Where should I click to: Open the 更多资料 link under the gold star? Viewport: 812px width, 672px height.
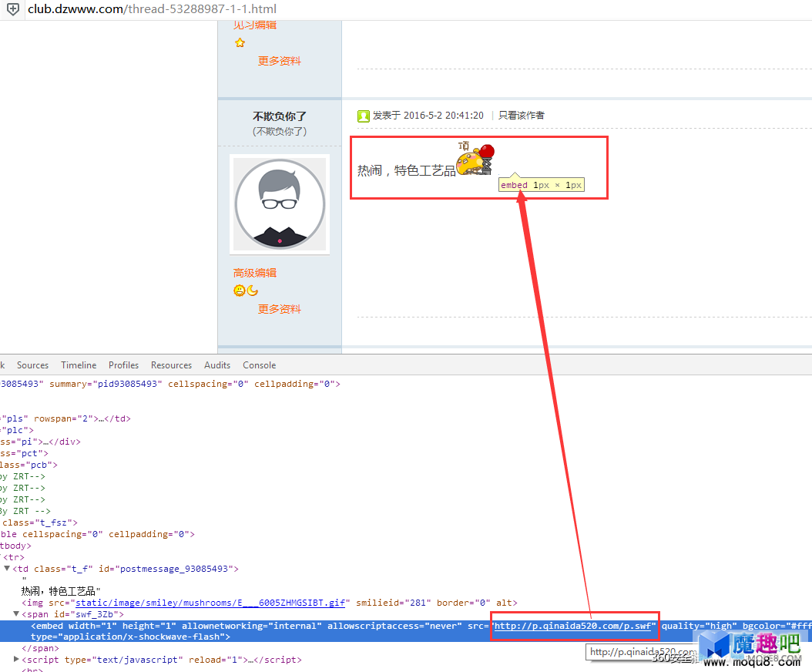pyautogui.click(x=280, y=61)
